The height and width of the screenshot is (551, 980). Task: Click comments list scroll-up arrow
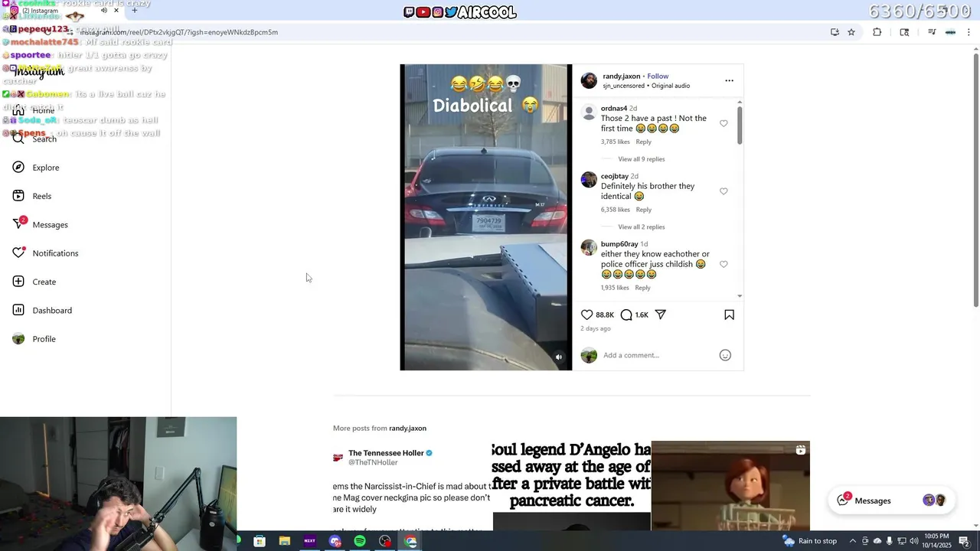click(740, 103)
